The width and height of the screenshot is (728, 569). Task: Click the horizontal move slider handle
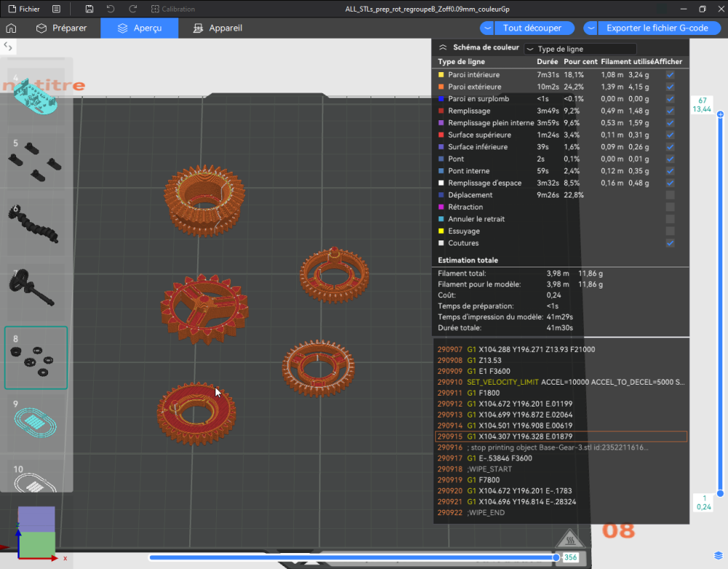tap(555, 557)
